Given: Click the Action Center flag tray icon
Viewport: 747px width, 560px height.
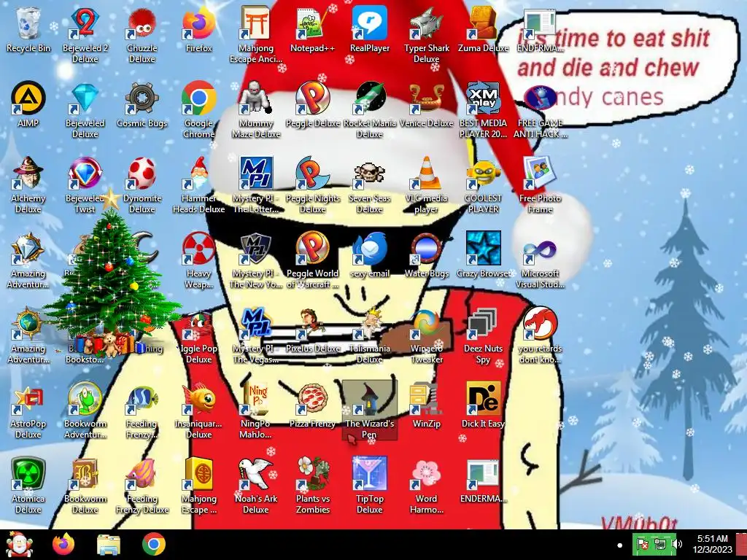Looking at the screenshot, I should tap(643, 544).
